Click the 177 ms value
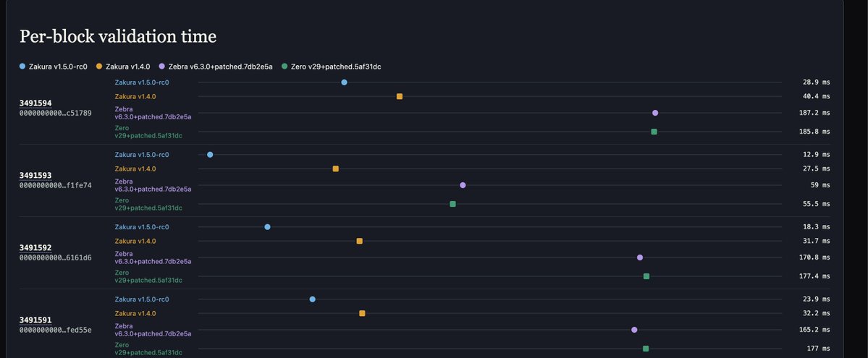 click(818, 349)
